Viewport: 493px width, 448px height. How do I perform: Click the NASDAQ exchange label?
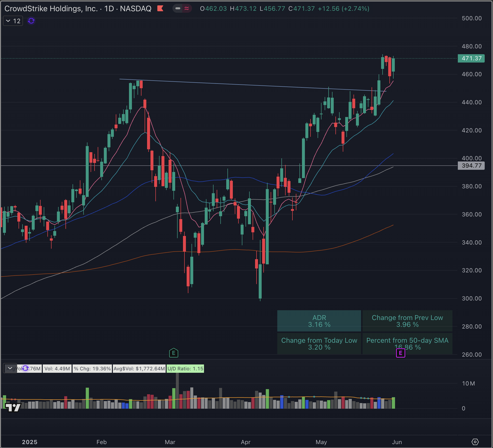point(136,9)
